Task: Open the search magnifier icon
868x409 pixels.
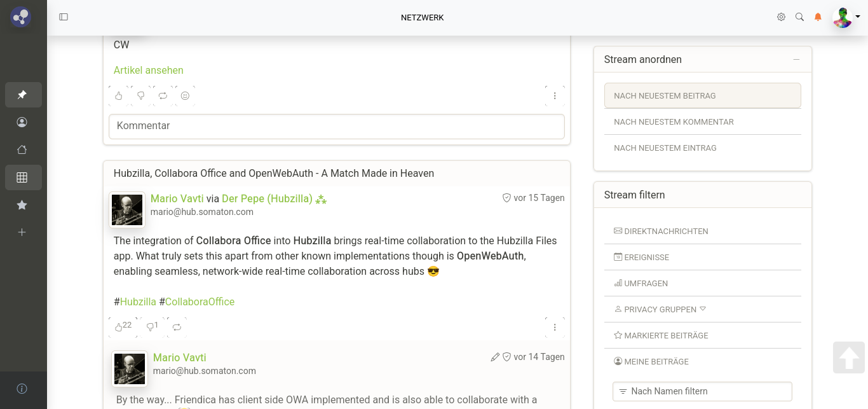Action: click(x=799, y=17)
